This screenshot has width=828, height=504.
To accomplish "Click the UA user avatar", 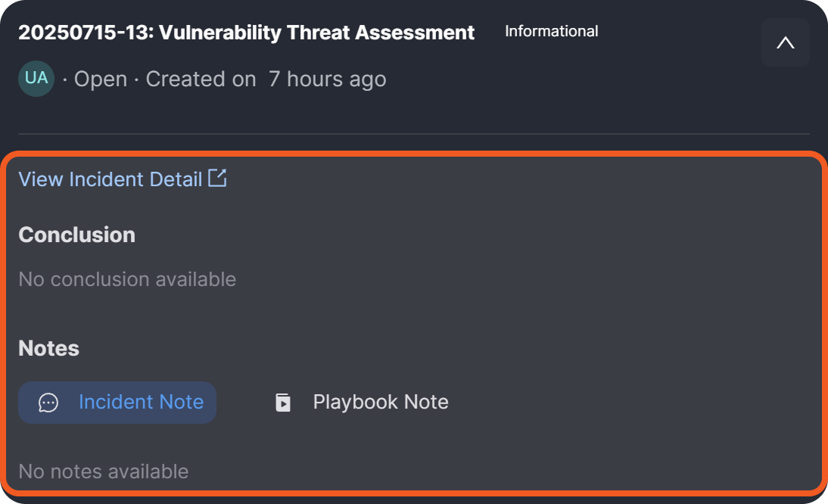I will [36, 79].
